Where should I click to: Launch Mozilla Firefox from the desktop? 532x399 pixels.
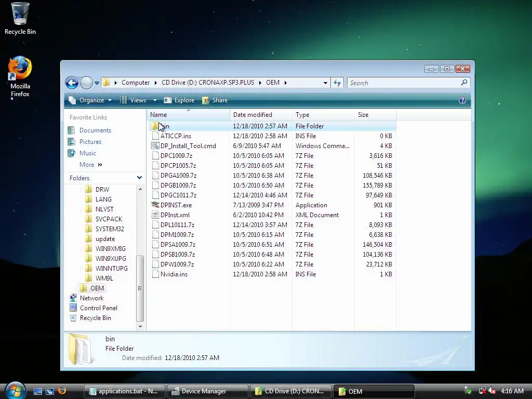click(20, 77)
